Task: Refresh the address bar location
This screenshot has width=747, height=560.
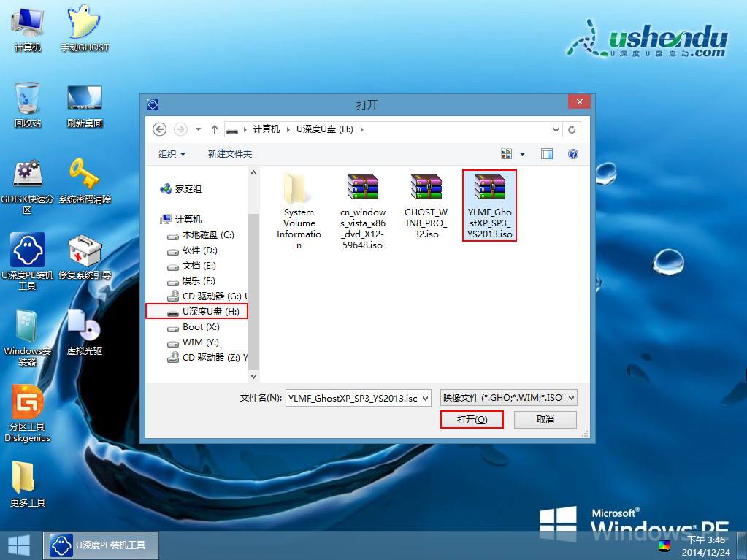Action: (572, 129)
